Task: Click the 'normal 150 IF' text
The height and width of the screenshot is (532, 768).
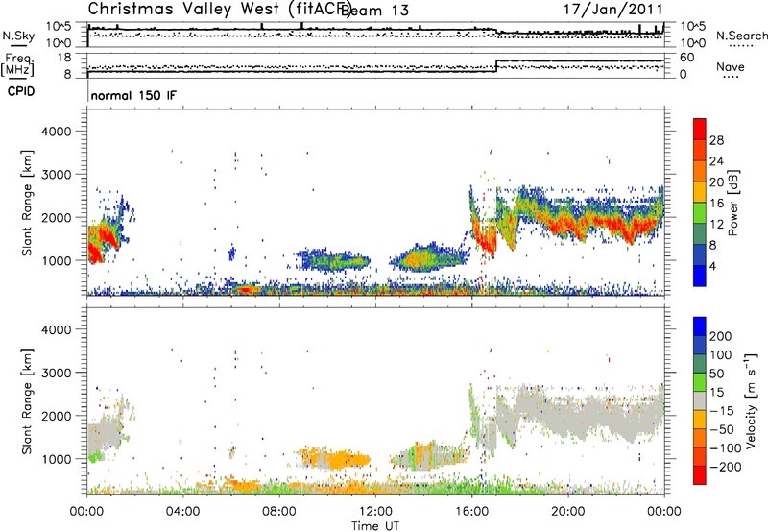Action: pos(133,95)
